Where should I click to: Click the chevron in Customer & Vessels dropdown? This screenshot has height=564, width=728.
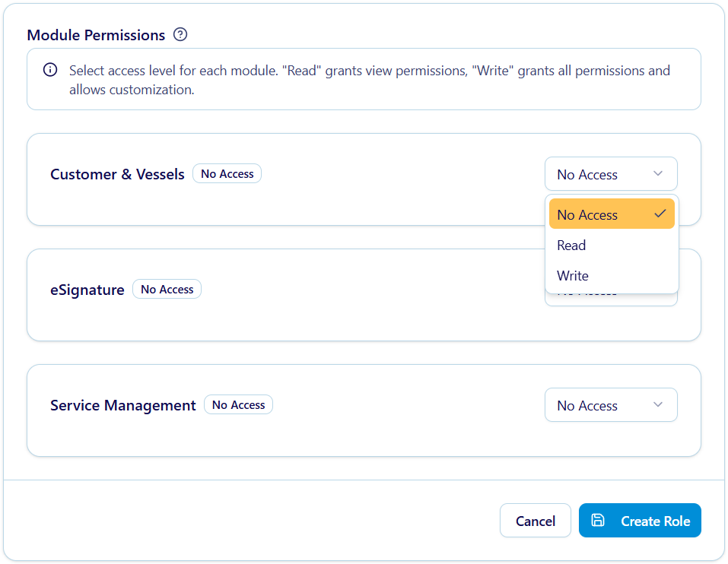658,174
